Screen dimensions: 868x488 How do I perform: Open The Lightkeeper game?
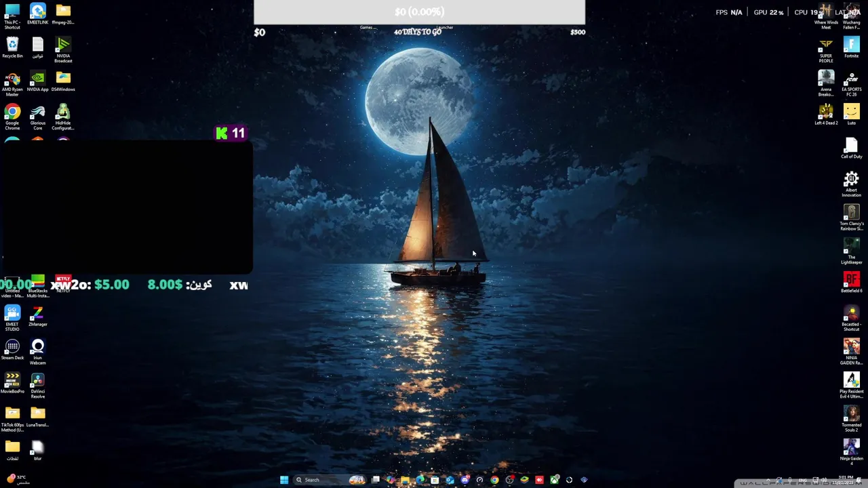coord(851,251)
